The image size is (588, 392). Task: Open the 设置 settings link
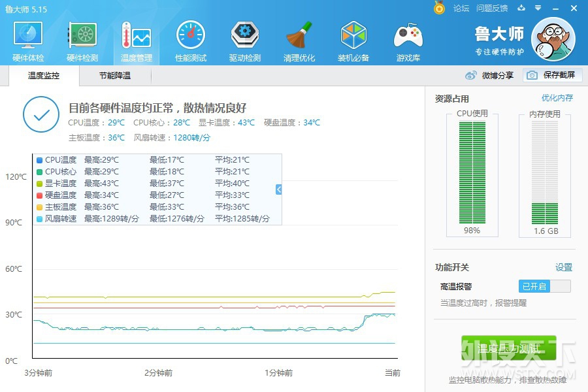coord(564,267)
